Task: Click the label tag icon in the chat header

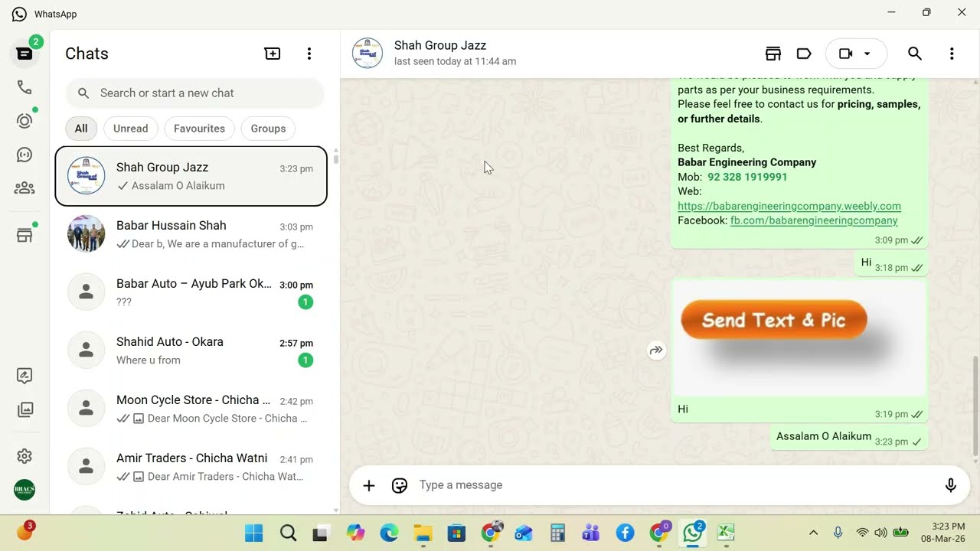Action: click(x=804, y=54)
